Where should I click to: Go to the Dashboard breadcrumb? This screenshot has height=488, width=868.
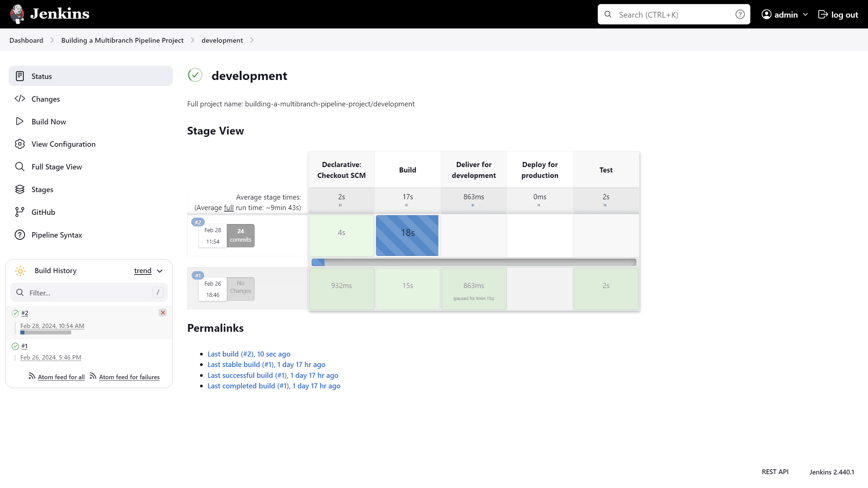(x=26, y=40)
